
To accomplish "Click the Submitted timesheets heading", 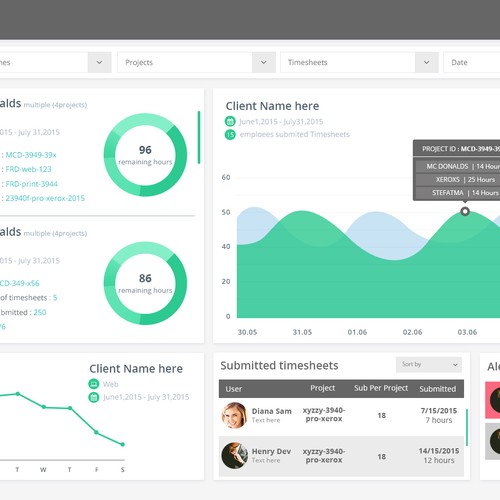I will point(279,366).
